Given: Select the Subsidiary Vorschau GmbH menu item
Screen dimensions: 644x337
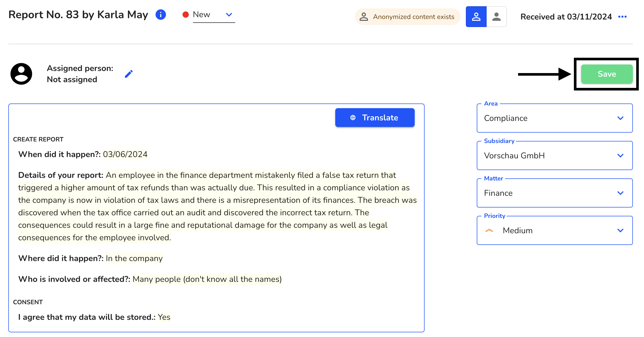Looking at the screenshot, I should 554,156.
